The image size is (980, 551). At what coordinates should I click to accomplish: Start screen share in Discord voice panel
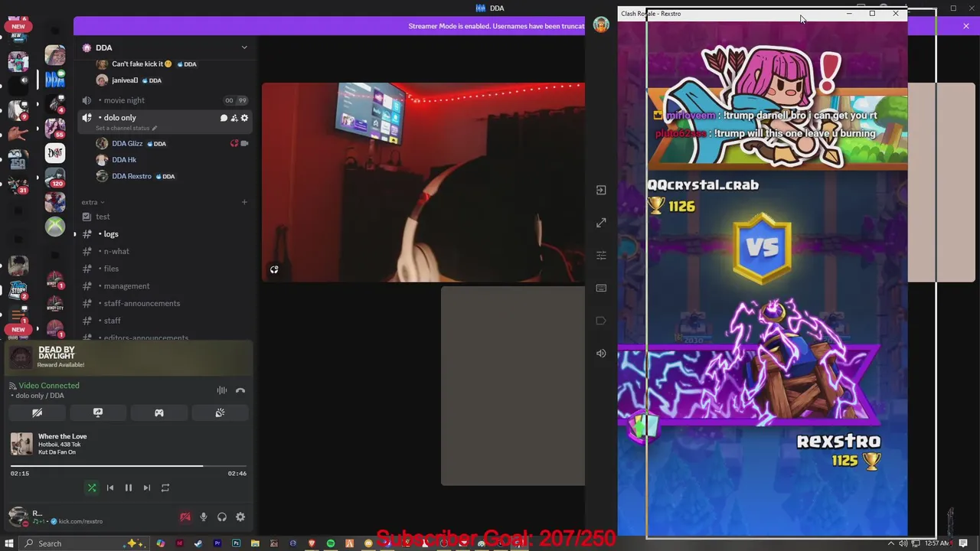coord(98,412)
